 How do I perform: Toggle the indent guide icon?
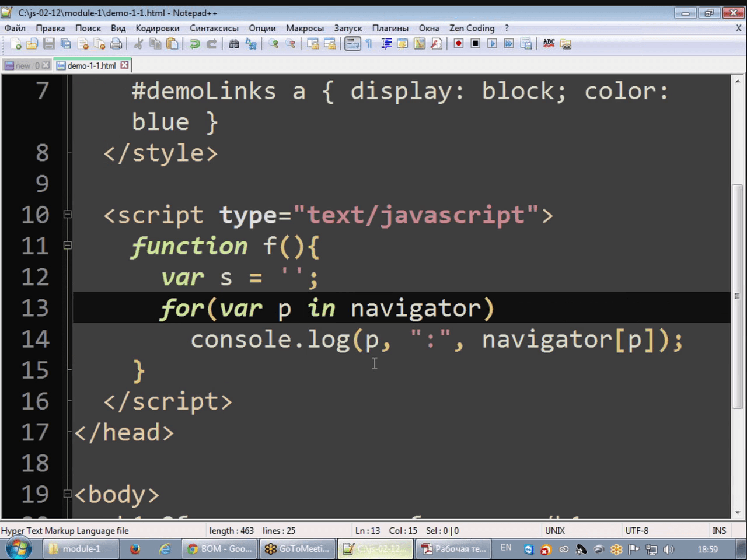tap(386, 44)
